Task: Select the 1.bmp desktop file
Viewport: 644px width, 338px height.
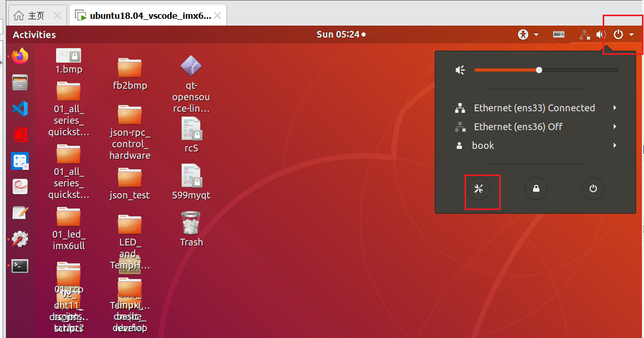Action: 69,61
